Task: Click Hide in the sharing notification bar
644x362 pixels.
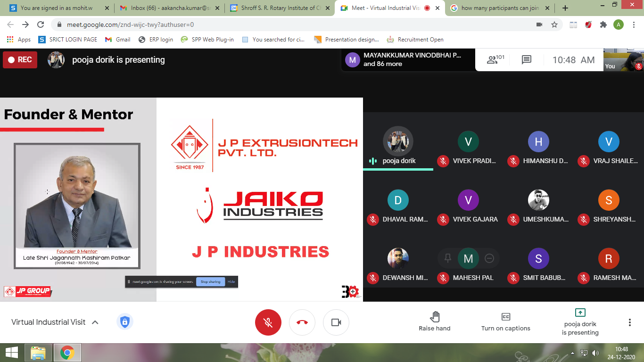Action: point(231,282)
